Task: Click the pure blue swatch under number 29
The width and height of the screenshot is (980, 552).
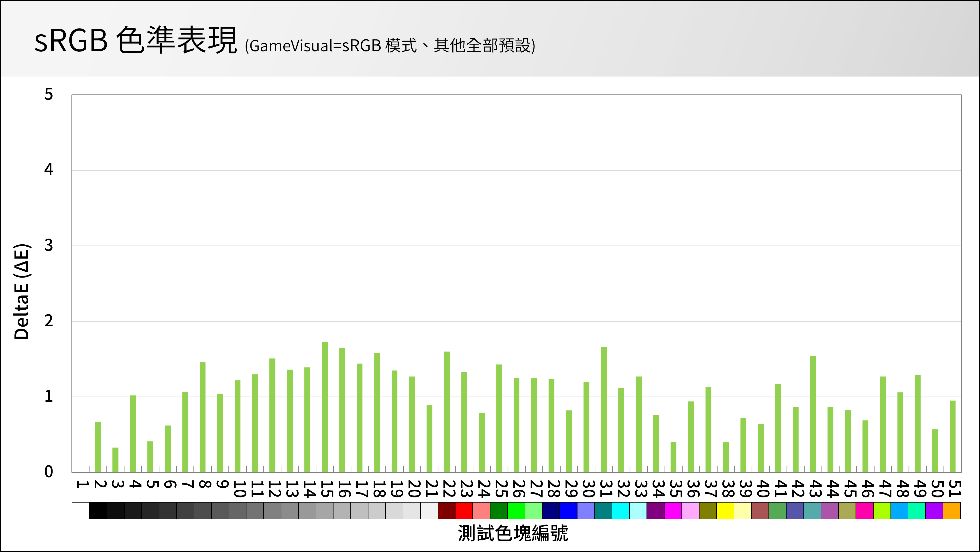Action: coord(568,511)
